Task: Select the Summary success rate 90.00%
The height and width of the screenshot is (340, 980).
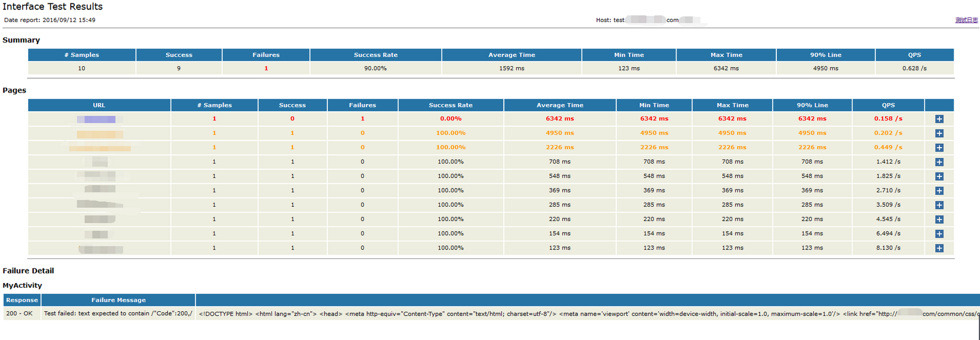Action: pos(375,68)
